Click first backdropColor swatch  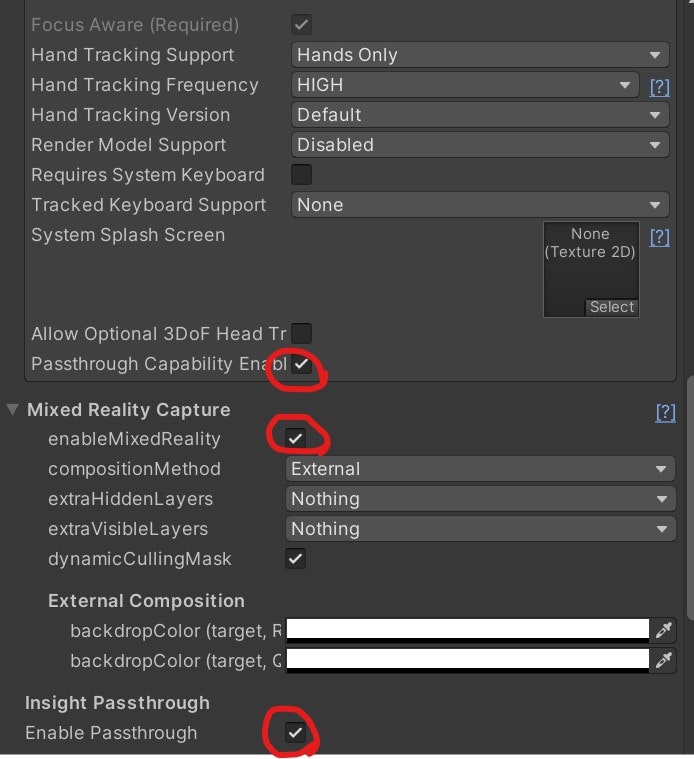(468, 630)
